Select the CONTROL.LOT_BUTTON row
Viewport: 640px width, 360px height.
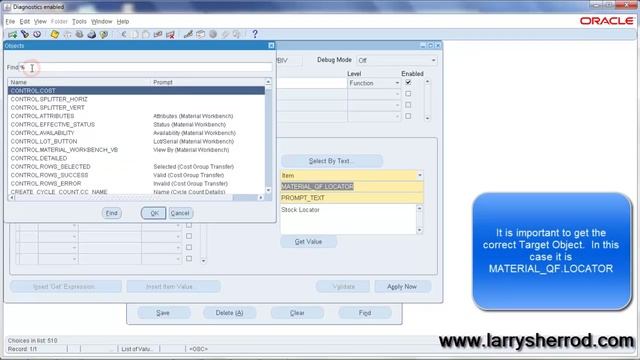pos(136,141)
